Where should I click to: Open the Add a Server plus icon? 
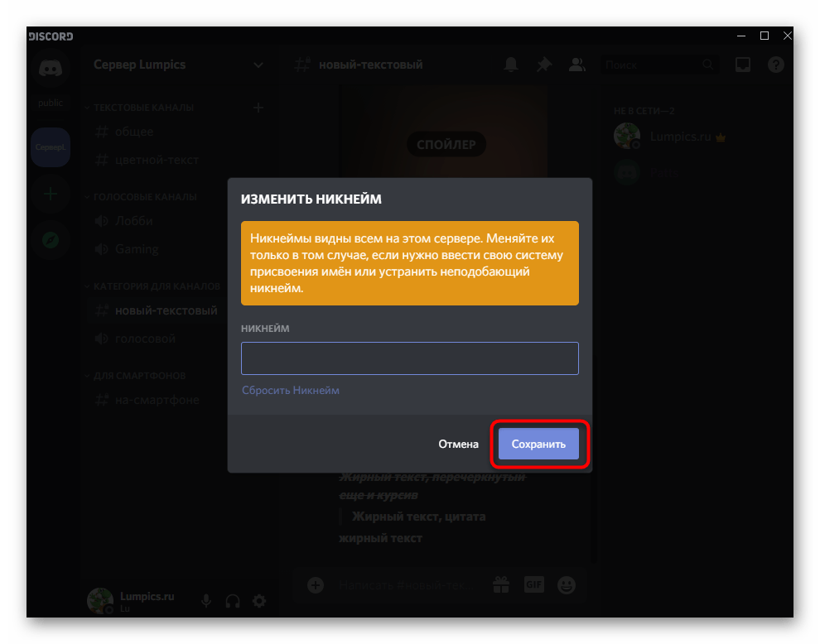tap(51, 195)
